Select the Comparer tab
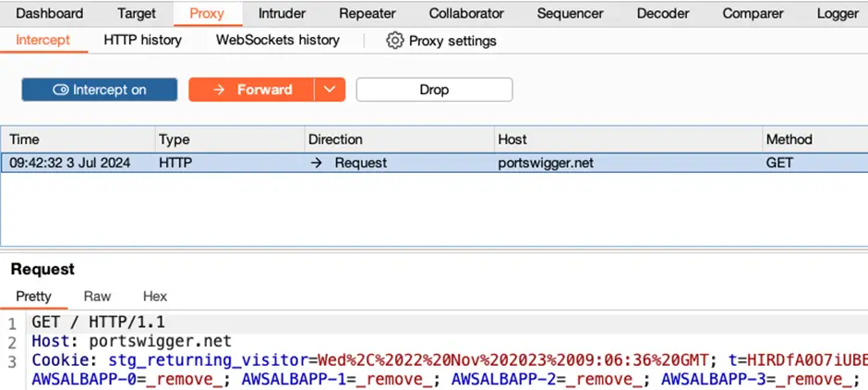This screenshot has height=390, width=868. 753,14
